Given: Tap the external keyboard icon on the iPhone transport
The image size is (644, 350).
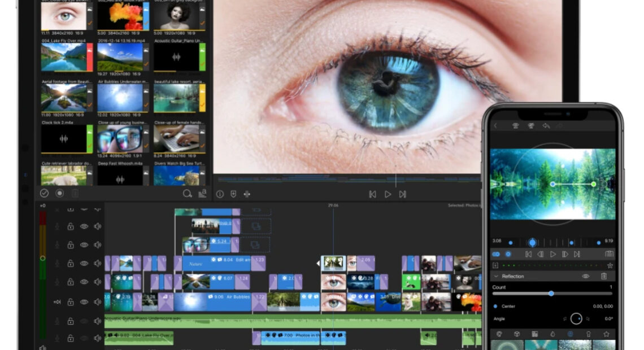Looking at the screenshot, I should click(610, 254).
